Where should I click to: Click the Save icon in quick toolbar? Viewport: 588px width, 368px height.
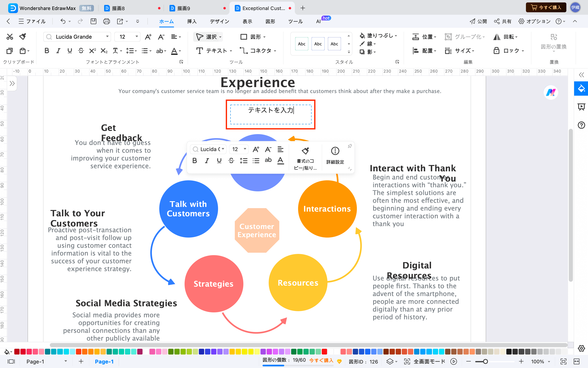click(94, 21)
